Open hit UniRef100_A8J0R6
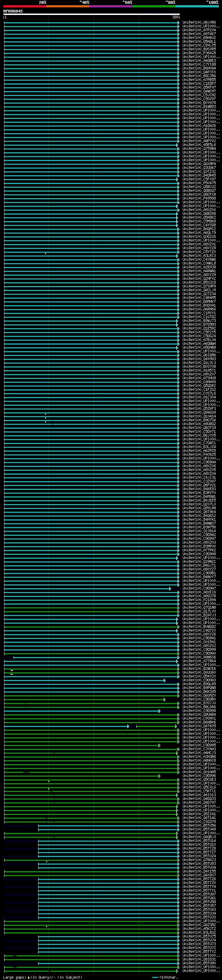Viewport: 222px width, 980px height. coord(199,23)
